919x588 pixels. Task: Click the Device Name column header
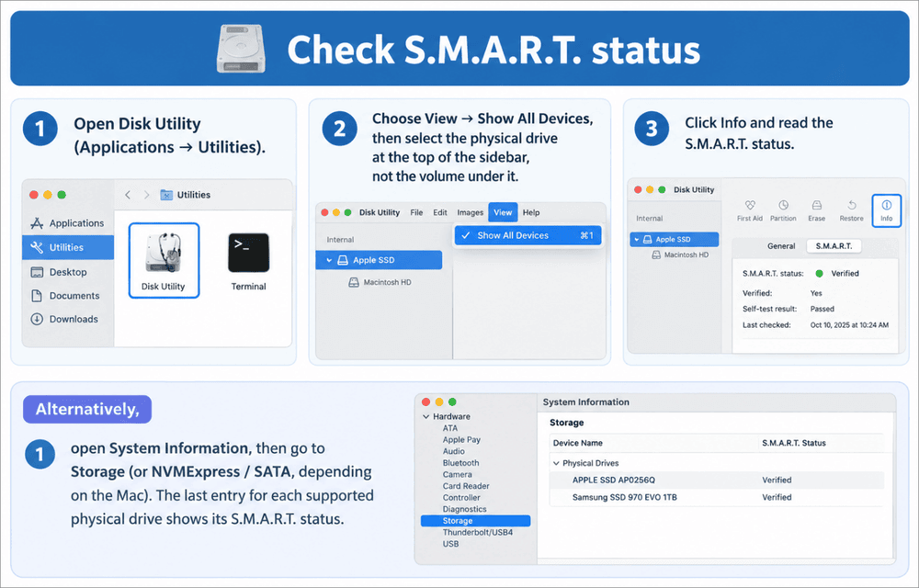pyautogui.click(x=578, y=444)
